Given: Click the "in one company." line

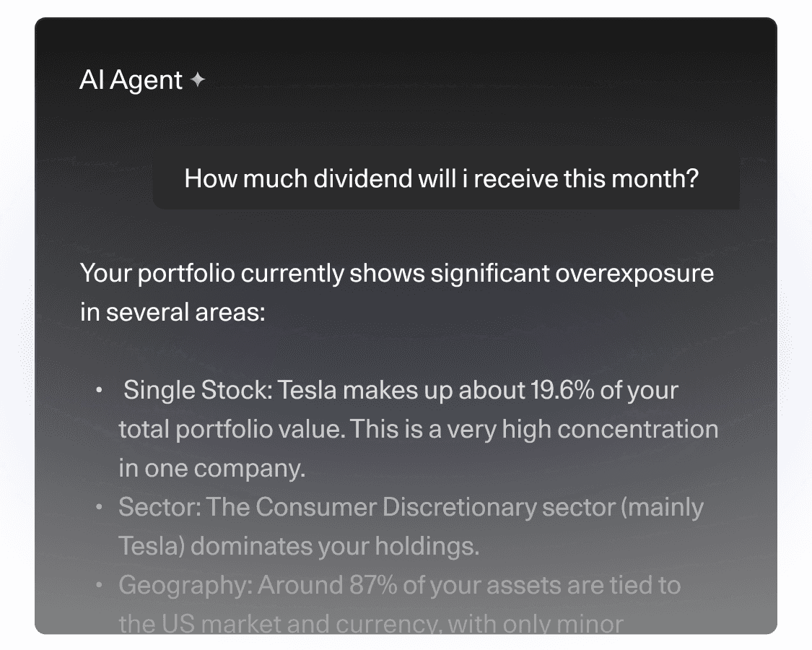Looking at the screenshot, I should click(x=212, y=469).
